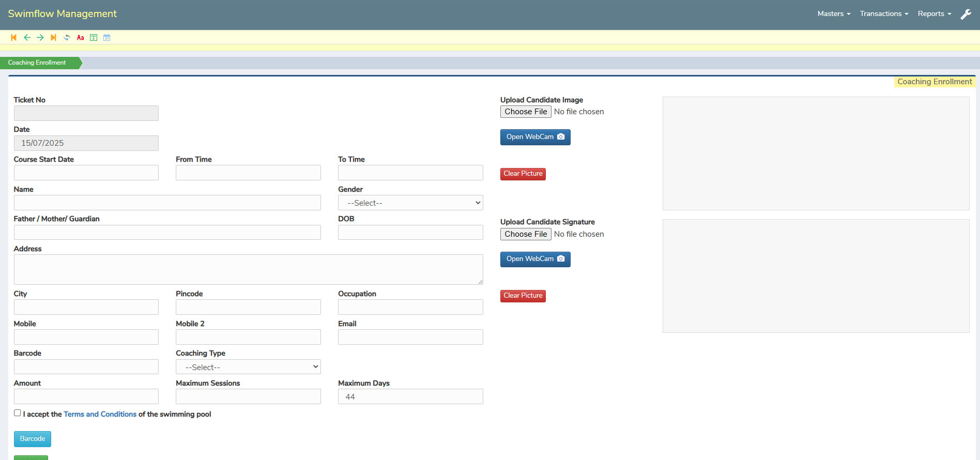Open the blue calendar toolbar icon
This screenshot has height=460, width=980.
click(x=107, y=37)
